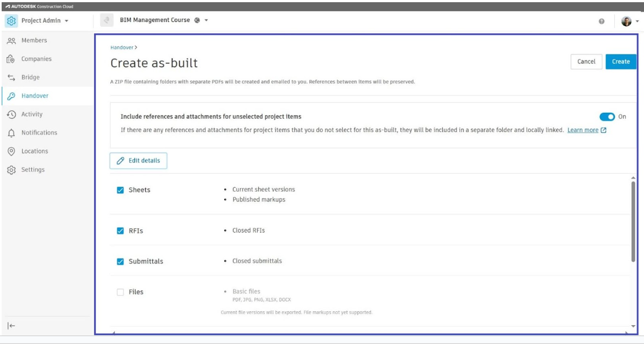Screen dimensions: 644x346
Task: Open the help question mark icon
Action: point(602,21)
